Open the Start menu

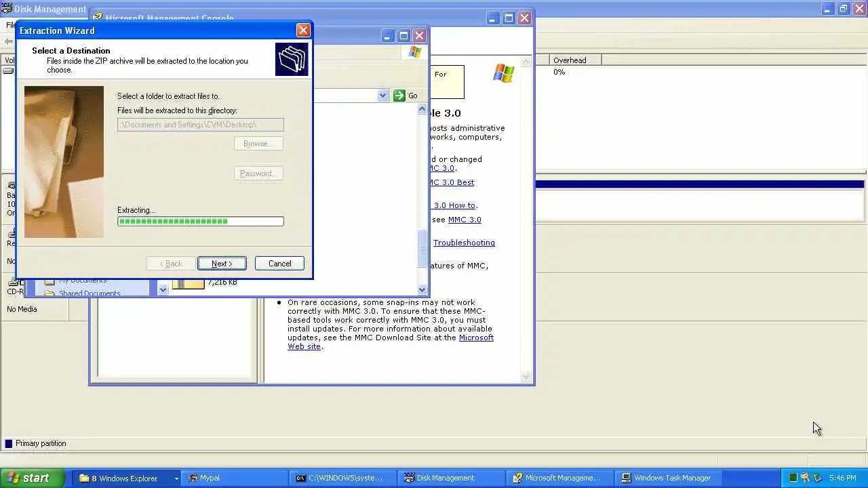[33, 478]
